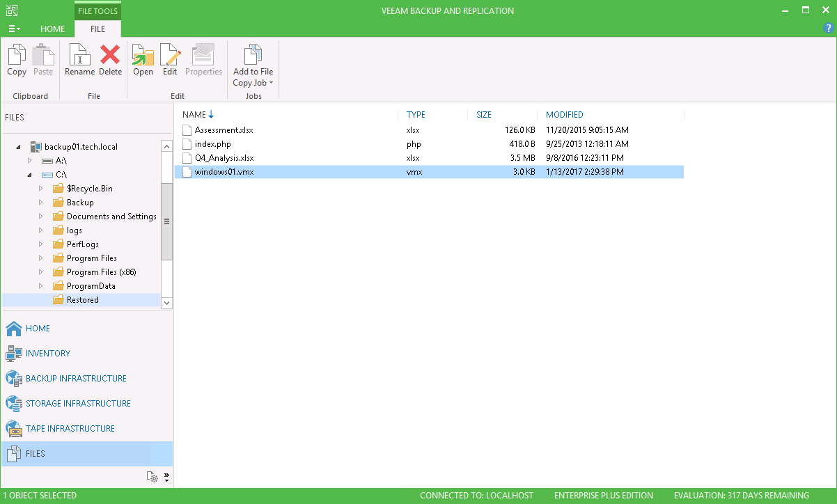Click the Assessment.xlsx file icon
This screenshot has width=837, height=504.
pos(186,130)
